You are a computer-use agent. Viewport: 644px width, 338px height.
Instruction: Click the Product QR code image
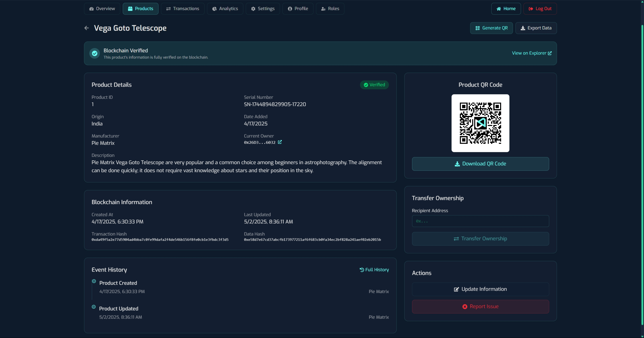[480, 123]
